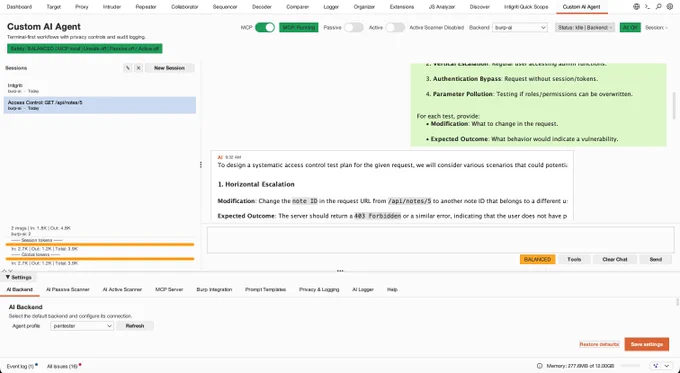Click the memory info icon

click(539, 366)
